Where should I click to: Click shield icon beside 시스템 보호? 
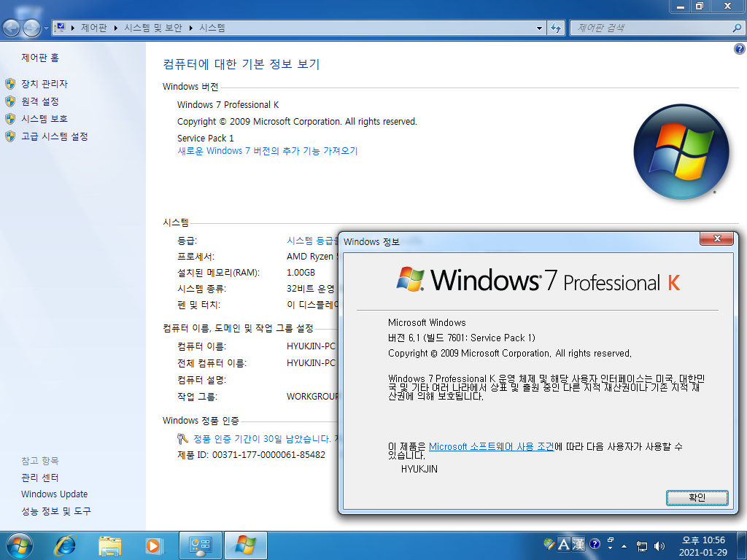click(x=10, y=119)
